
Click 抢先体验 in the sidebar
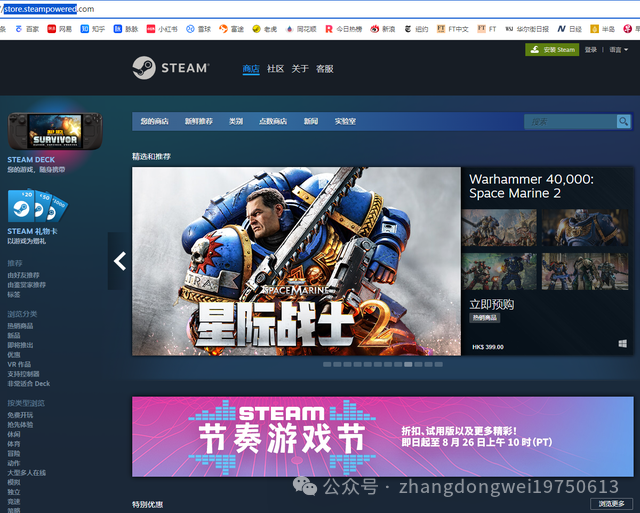click(x=20, y=424)
